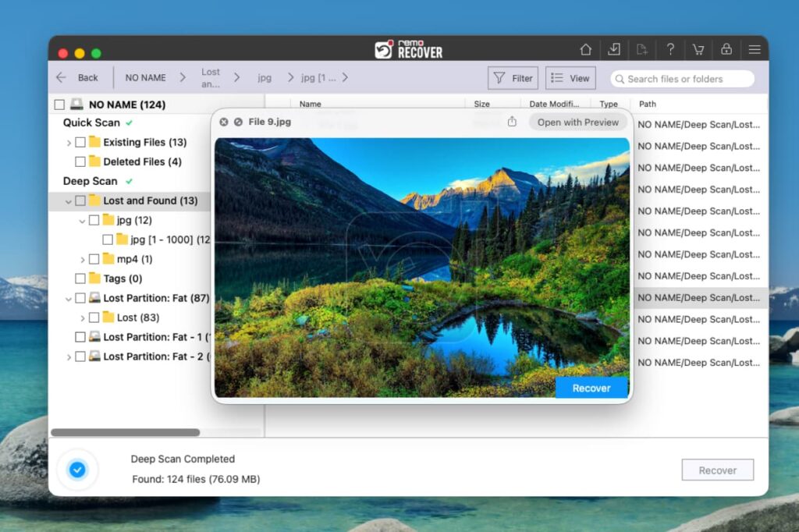Click the NO NAME breadcrumb
This screenshot has height=532, width=799.
pos(145,77)
